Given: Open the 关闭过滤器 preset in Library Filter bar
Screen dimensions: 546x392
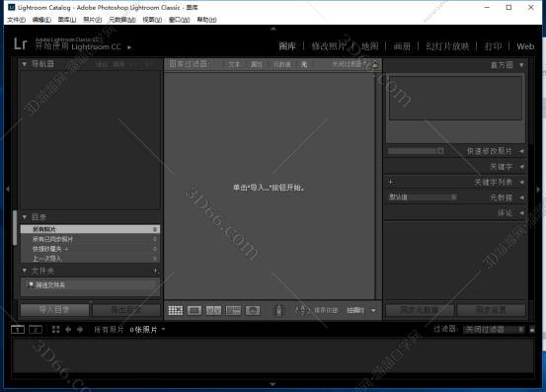Looking at the screenshot, I should [350, 64].
